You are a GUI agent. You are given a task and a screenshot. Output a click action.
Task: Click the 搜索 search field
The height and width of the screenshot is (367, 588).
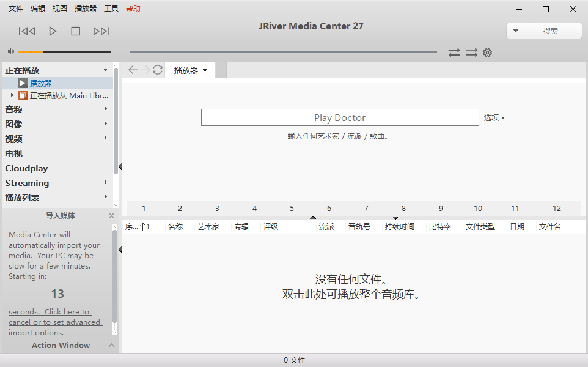[x=551, y=31]
